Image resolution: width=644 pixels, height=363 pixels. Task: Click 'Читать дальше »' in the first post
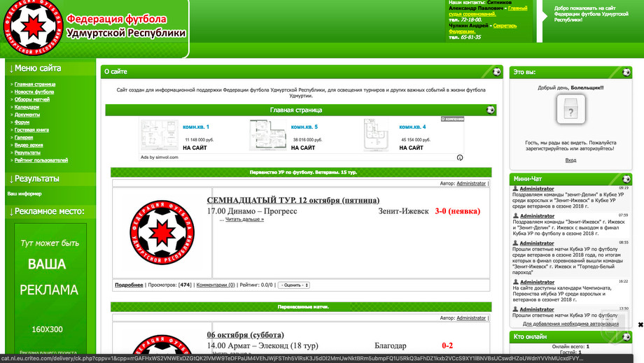tap(244, 220)
